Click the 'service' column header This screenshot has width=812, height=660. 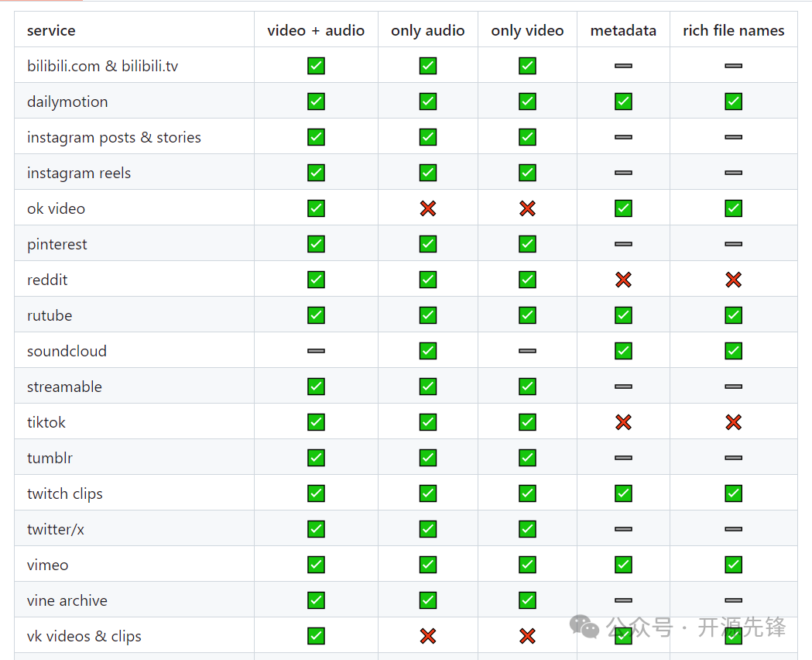point(134,29)
